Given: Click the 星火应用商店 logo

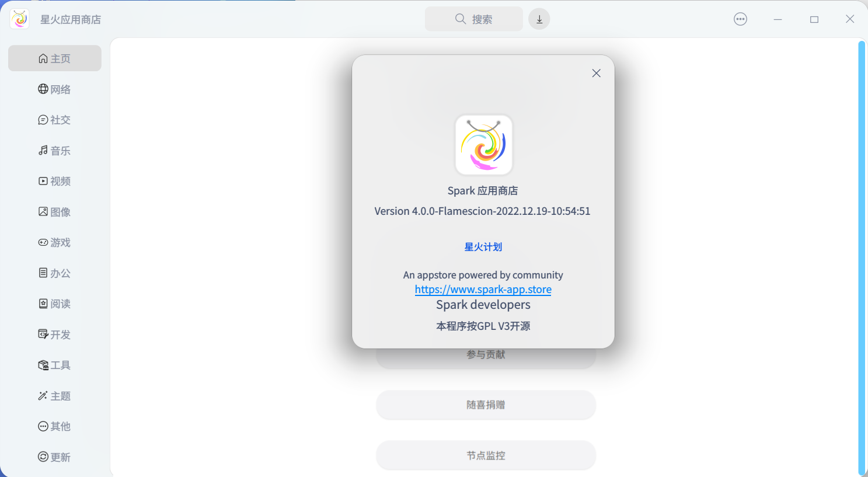Looking at the screenshot, I should [19, 19].
